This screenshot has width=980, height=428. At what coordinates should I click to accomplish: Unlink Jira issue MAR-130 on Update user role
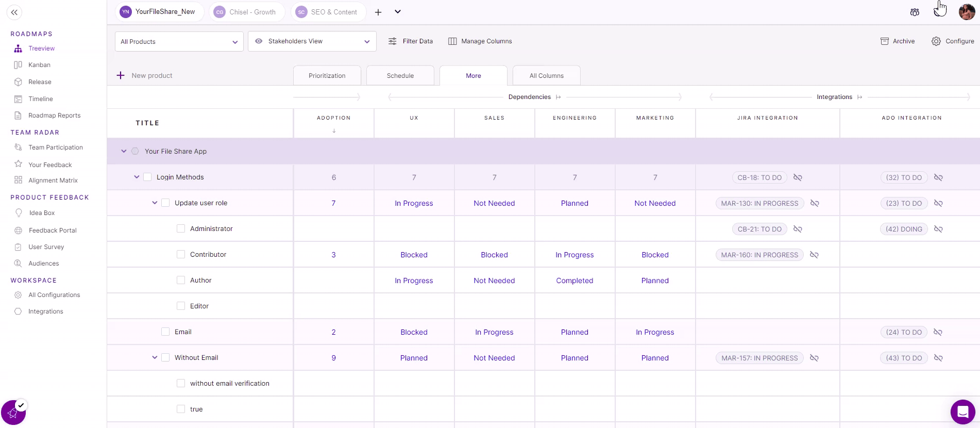pyautogui.click(x=815, y=203)
